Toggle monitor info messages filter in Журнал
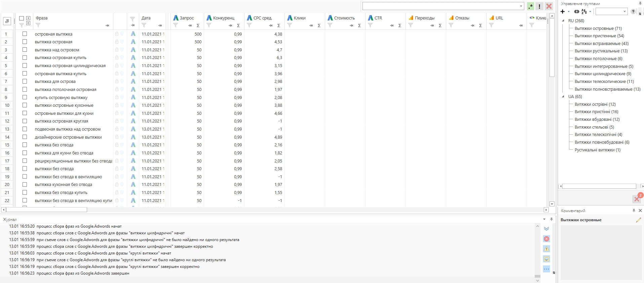This screenshot has height=283, width=644. (x=546, y=259)
